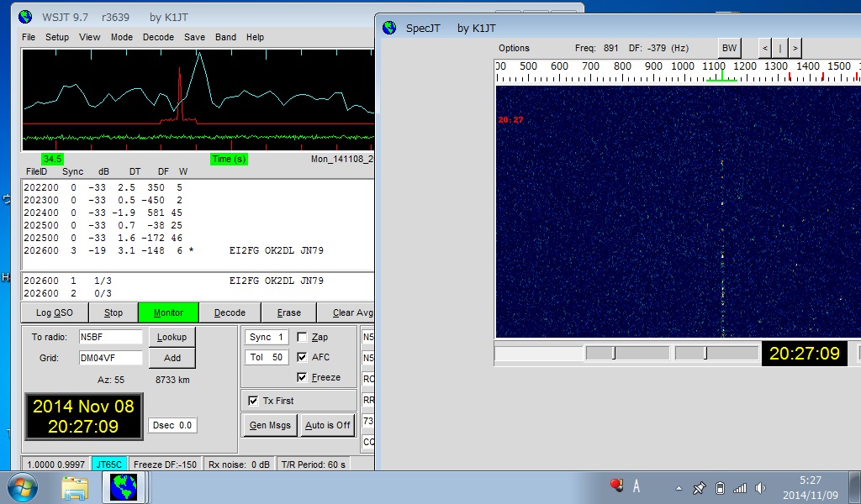Click the '>' button in SpecJT
861x504 pixels.
(x=795, y=48)
